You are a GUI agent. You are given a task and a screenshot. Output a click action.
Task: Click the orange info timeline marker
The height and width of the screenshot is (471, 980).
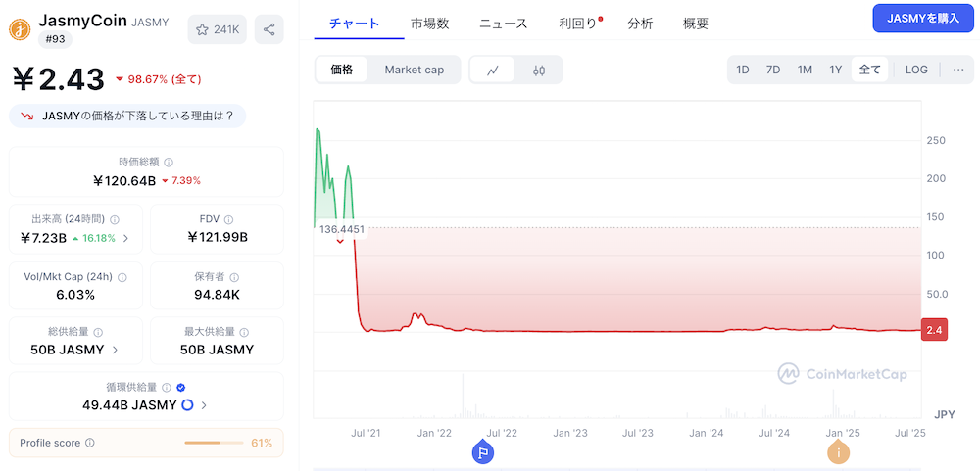pyautogui.click(x=838, y=452)
